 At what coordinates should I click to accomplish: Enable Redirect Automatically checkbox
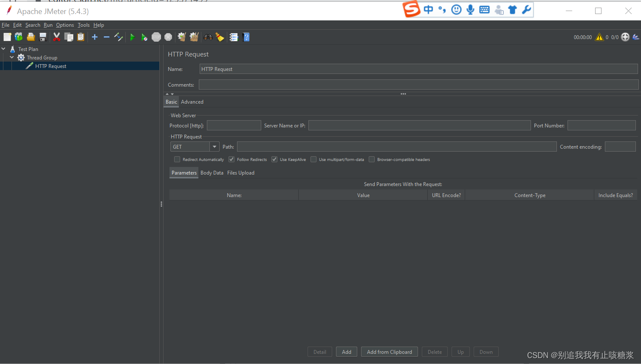coord(177,159)
